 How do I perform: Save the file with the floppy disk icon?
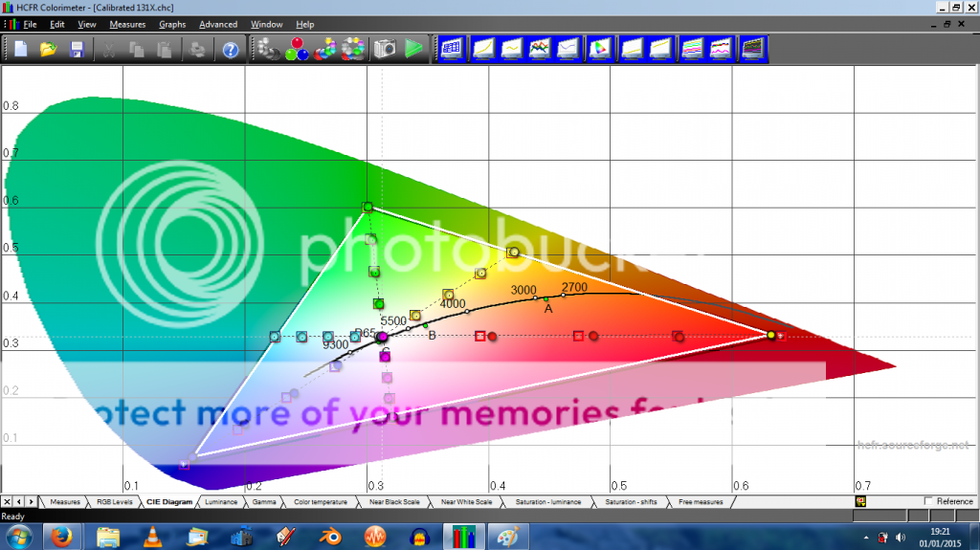77,49
